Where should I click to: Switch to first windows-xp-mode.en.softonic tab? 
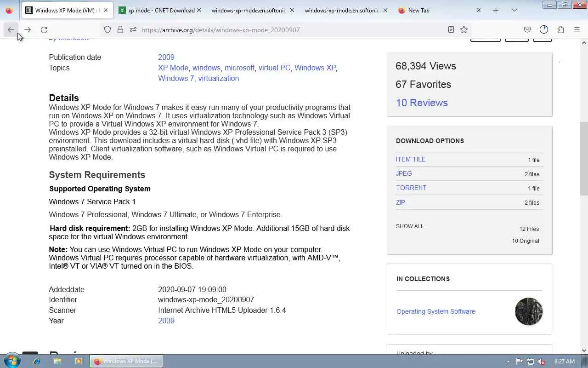point(252,10)
